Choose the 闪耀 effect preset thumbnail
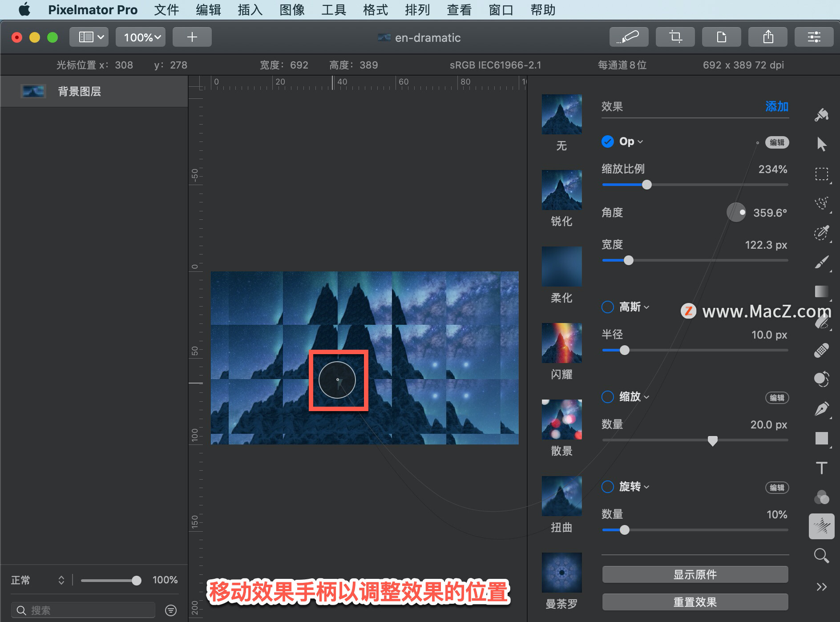This screenshot has width=840, height=622. click(x=561, y=343)
